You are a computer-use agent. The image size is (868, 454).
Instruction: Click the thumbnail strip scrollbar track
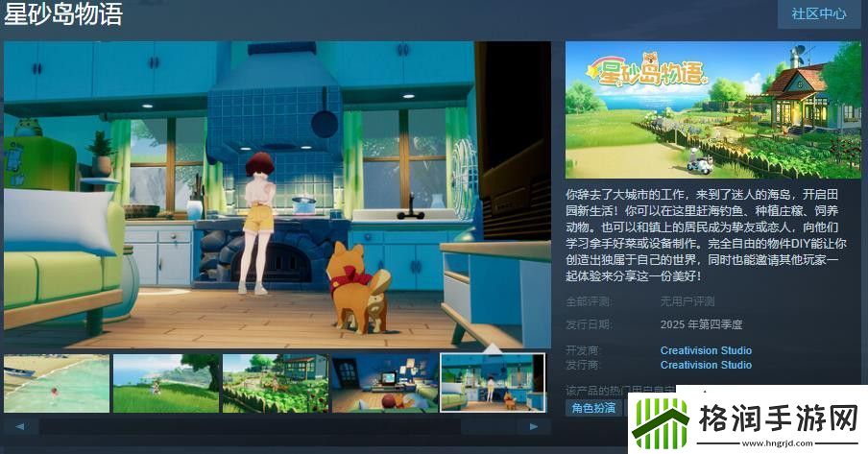pos(277,426)
